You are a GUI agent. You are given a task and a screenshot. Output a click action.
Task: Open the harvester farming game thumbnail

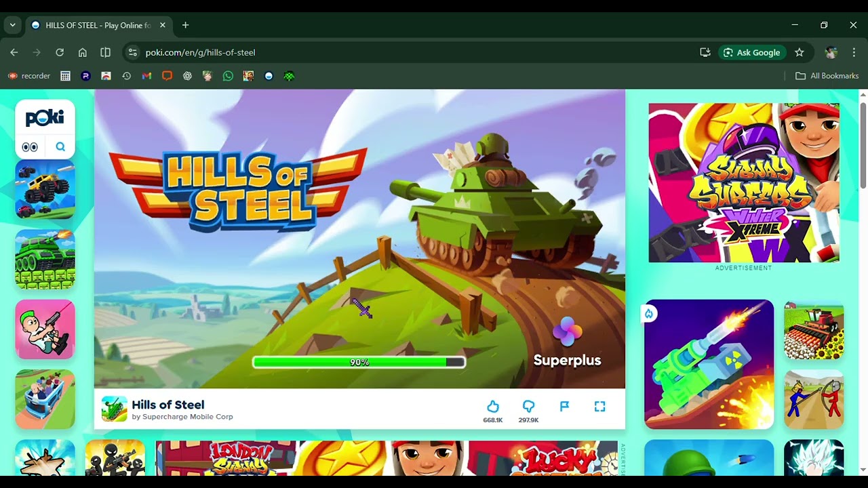(x=814, y=329)
